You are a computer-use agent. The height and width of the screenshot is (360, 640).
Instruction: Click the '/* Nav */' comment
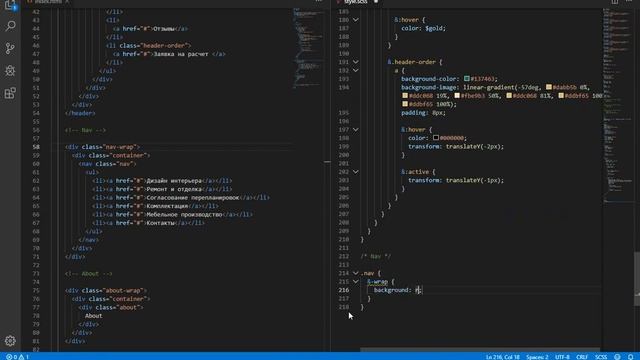[x=376, y=256]
